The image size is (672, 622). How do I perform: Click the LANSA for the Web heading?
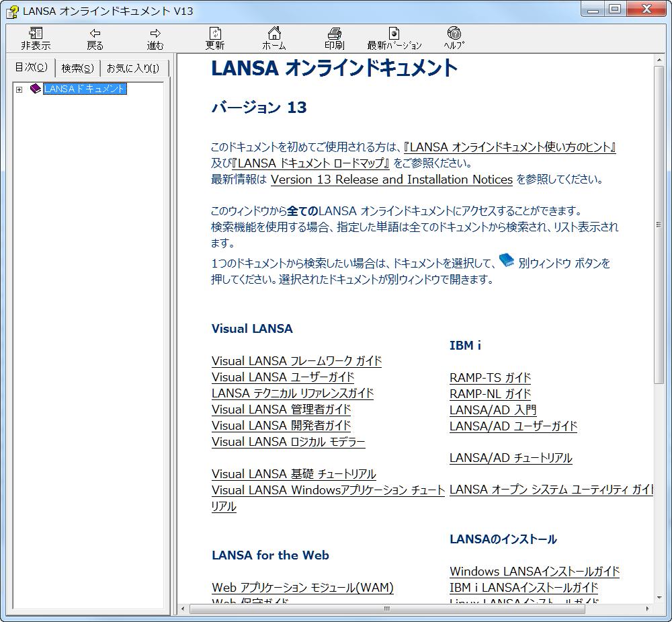click(270, 555)
